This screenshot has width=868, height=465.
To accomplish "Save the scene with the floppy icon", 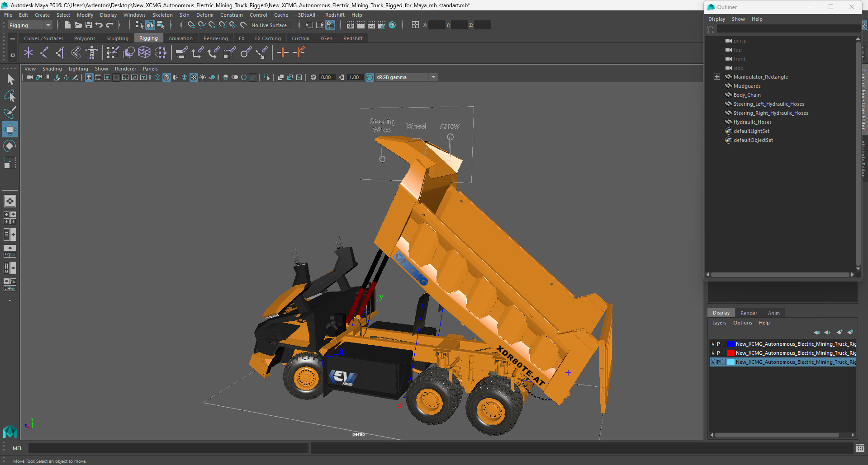I will pyautogui.click(x=89, y=25).
